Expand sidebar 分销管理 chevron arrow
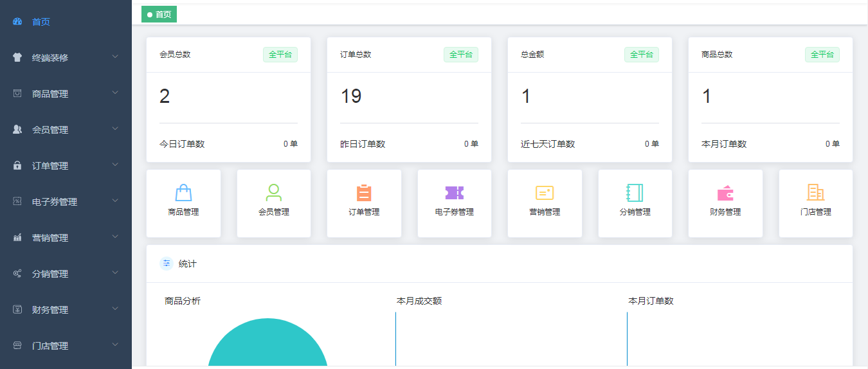Screen dimensions: 868x369 click(115, 273)
